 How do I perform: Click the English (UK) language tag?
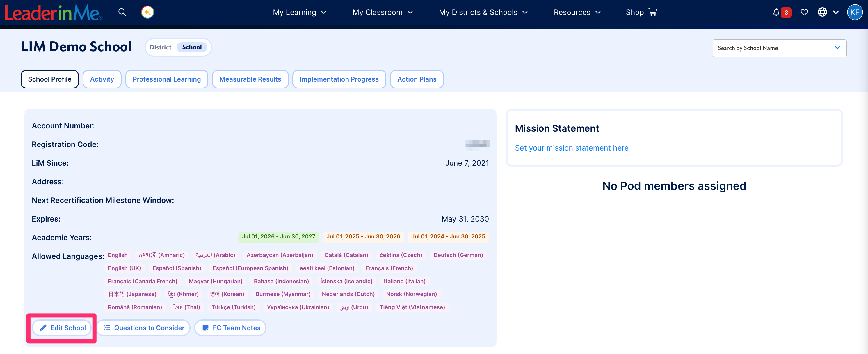[x=124, y=268]
